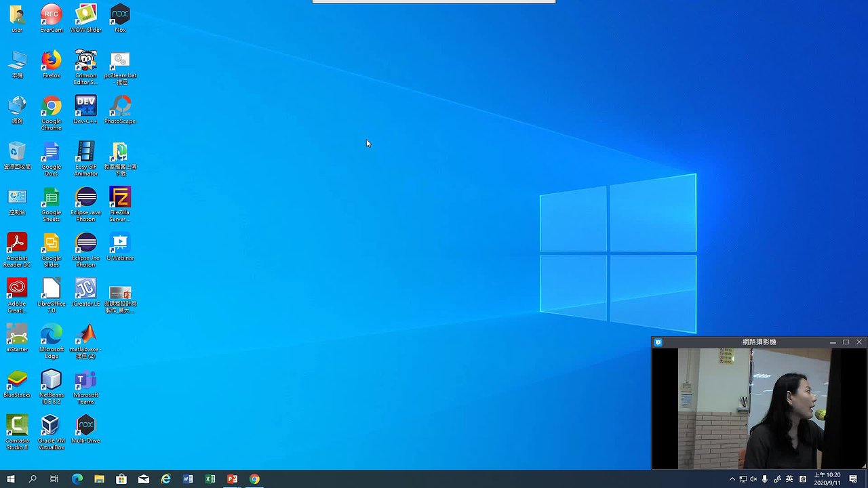The image size is (868, 488).
Task: Select the Acrobat Reader DC icon
Action: click(x=17, y=249)
